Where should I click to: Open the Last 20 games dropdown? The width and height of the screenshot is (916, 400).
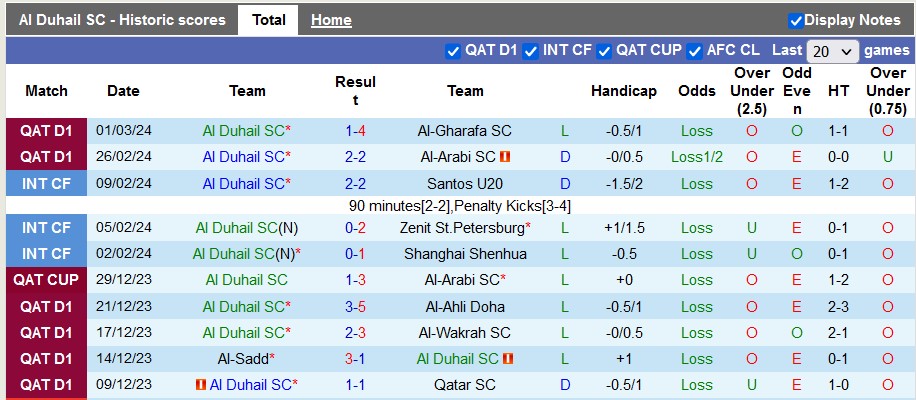[x=832, y=51]
